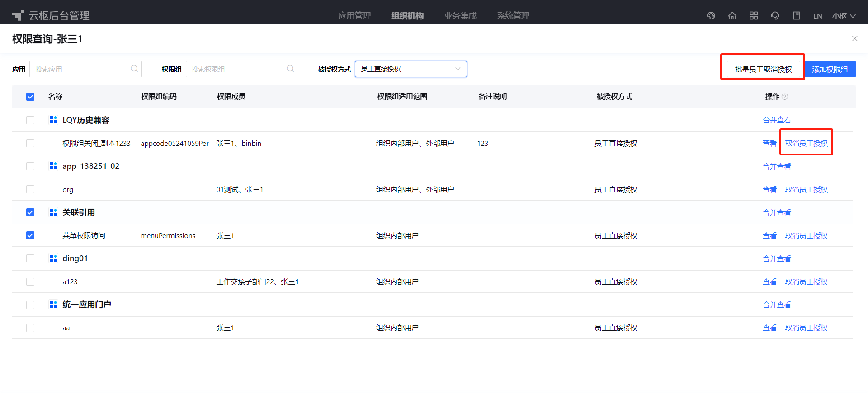The height and width of the screenshot is (393, 868).
Task: Click 查看 for aa row
Action: (x=769, y=328)
